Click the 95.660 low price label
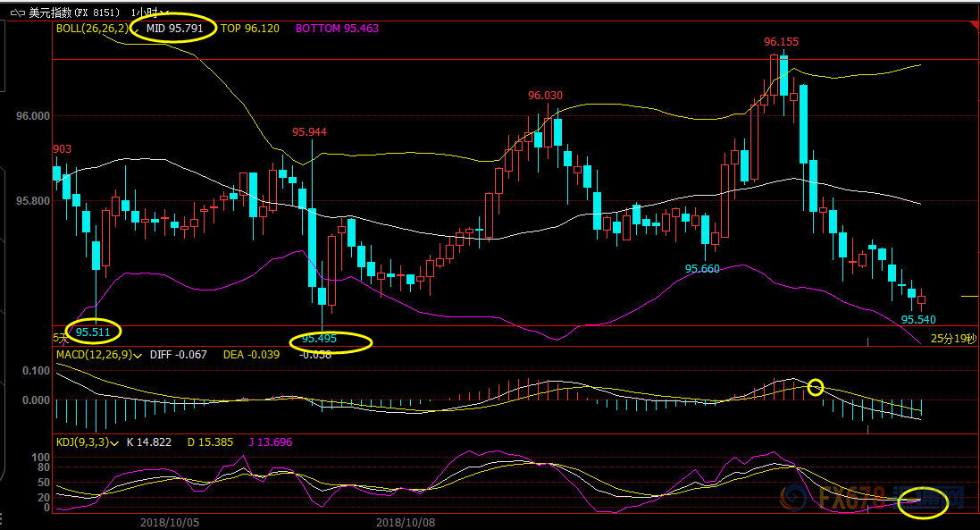The width and height of the screenshot is (980, 530). point(702,269)
